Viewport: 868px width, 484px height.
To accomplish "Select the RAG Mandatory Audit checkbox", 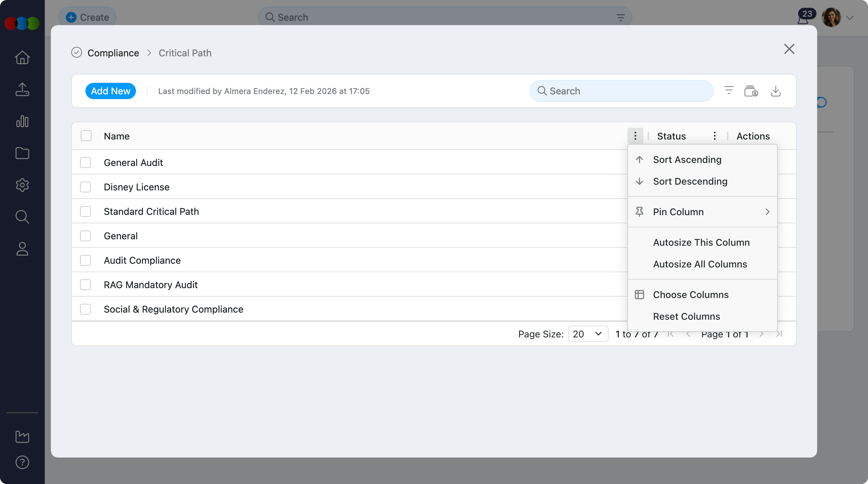I will (x=86, y=284).
